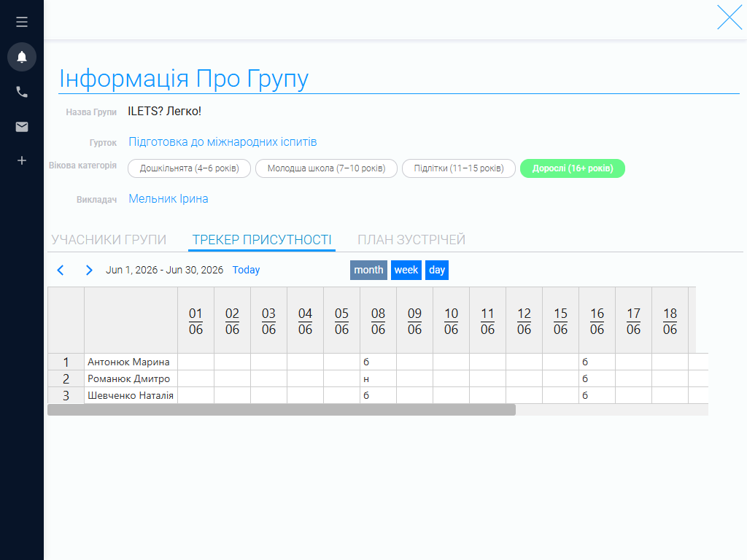
Task: Click the date range Jun 1, 2026 - Jun 30, 2026
Action: 164,270
